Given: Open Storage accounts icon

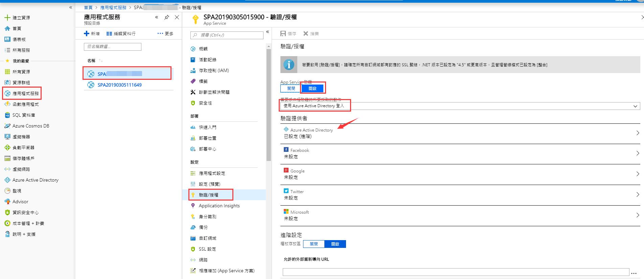Looking at the screenshot, I should click(7, 158).
